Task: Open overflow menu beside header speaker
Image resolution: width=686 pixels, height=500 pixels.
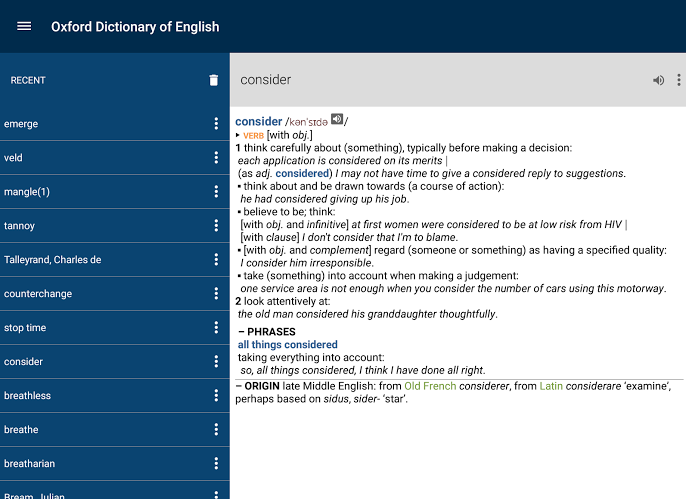Action: pos(679,80)
